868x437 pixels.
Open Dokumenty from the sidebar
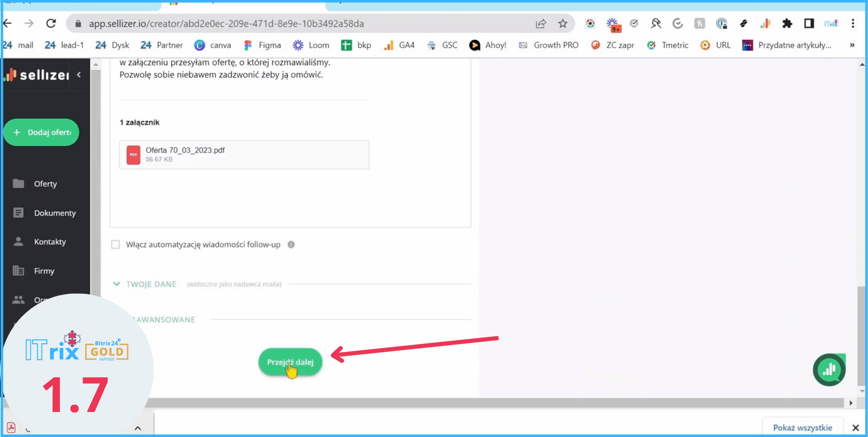[55, 213]
